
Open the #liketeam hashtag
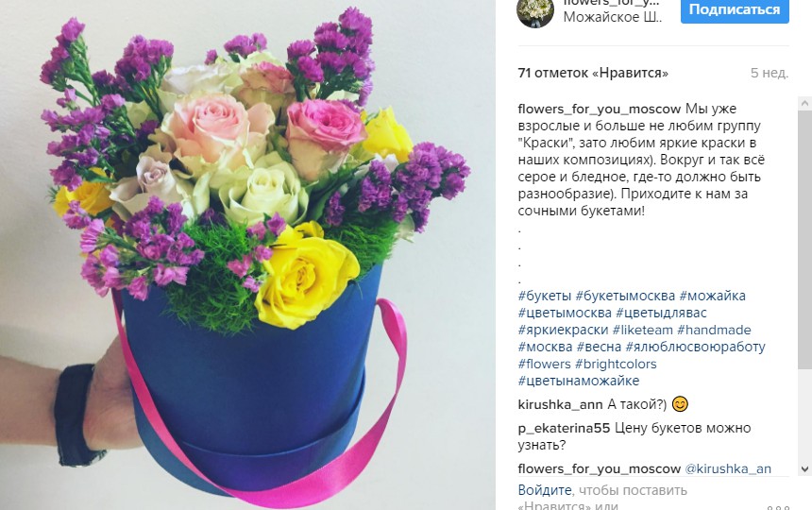coord(643,330)
